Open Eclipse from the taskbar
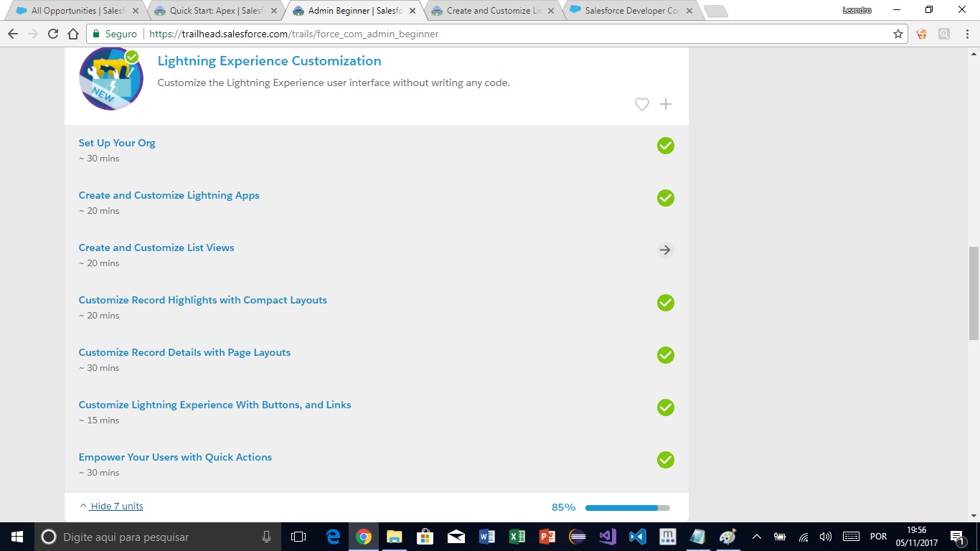The height and width of the screenshot is (551, 980). coord(578,537)
